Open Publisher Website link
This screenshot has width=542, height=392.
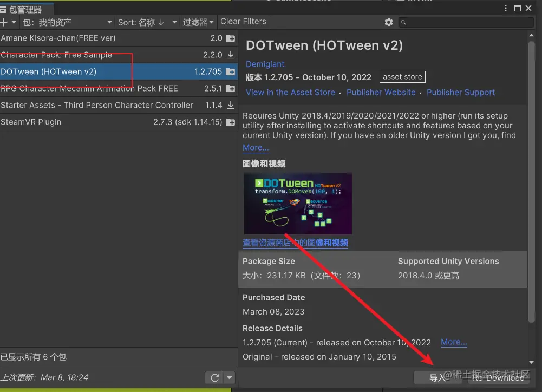click(x=381, y=92)
